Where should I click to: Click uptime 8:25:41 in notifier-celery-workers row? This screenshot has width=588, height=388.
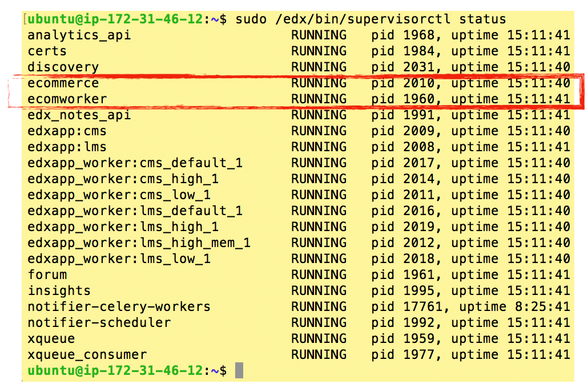tap(514, 306)
